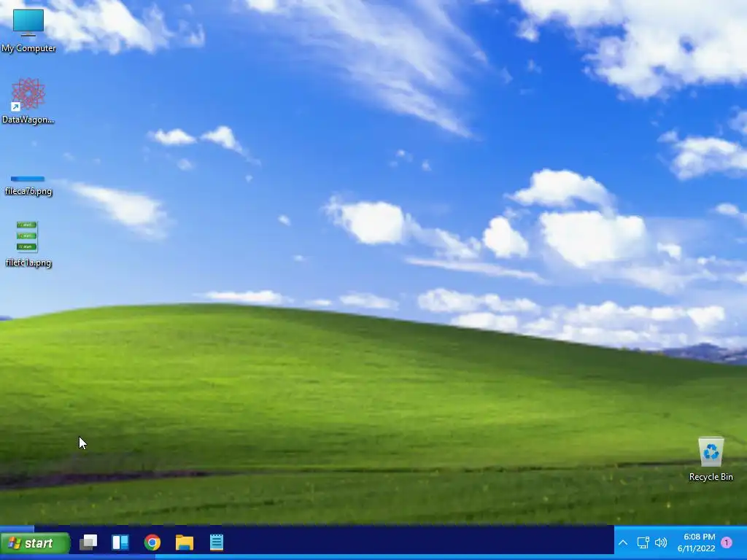Select the filefc1a.png file thumbnail

pyautogui.click(x=27, y=237)
